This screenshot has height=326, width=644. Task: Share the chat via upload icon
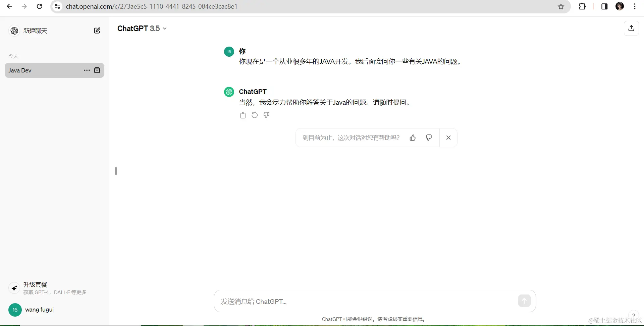coord(631,28)
